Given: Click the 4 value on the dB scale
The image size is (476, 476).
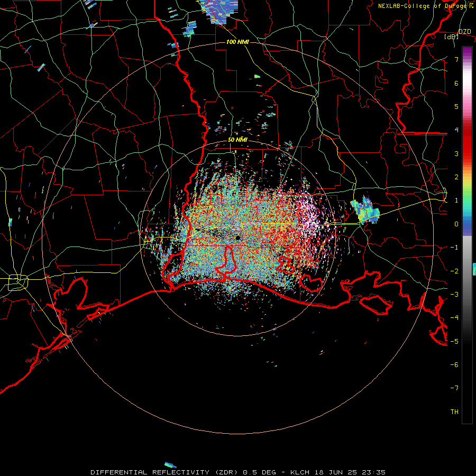Looking at the screenshot, I should (x=456, y=130).
